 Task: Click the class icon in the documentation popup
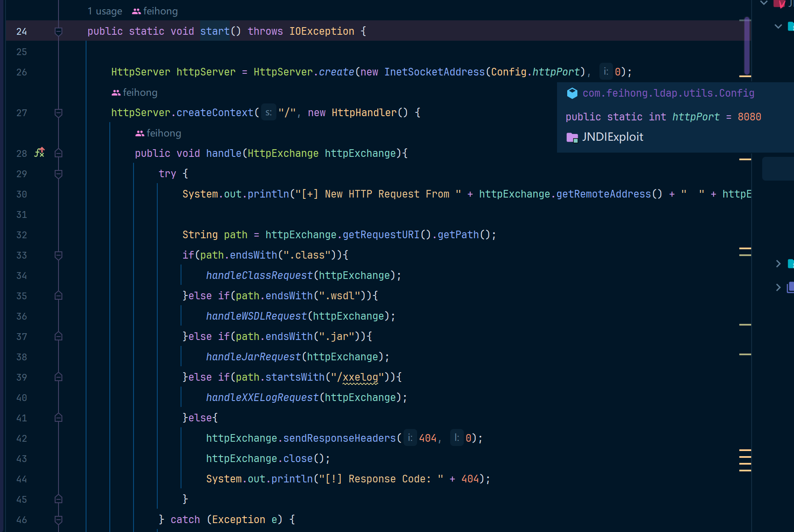(x=572, y=93)
